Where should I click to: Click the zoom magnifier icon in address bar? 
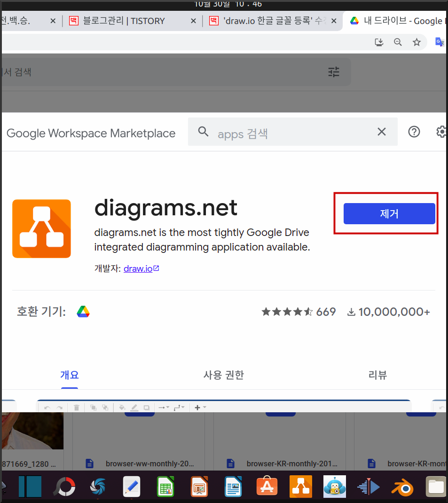pos(398,42)
